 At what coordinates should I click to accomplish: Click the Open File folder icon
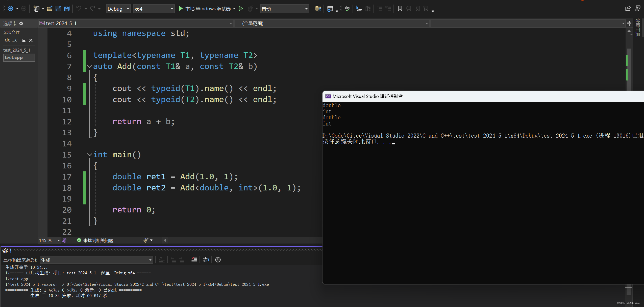pos(50,9)
